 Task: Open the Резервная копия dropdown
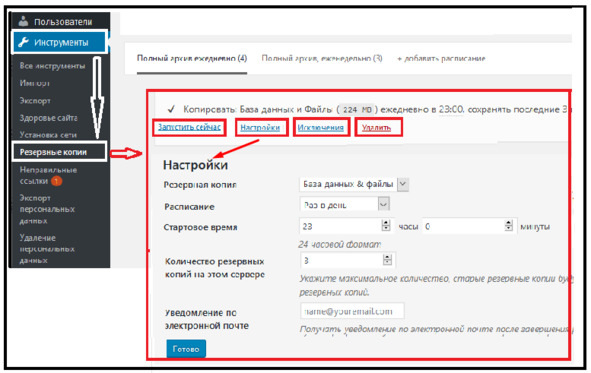pos(354,184)
